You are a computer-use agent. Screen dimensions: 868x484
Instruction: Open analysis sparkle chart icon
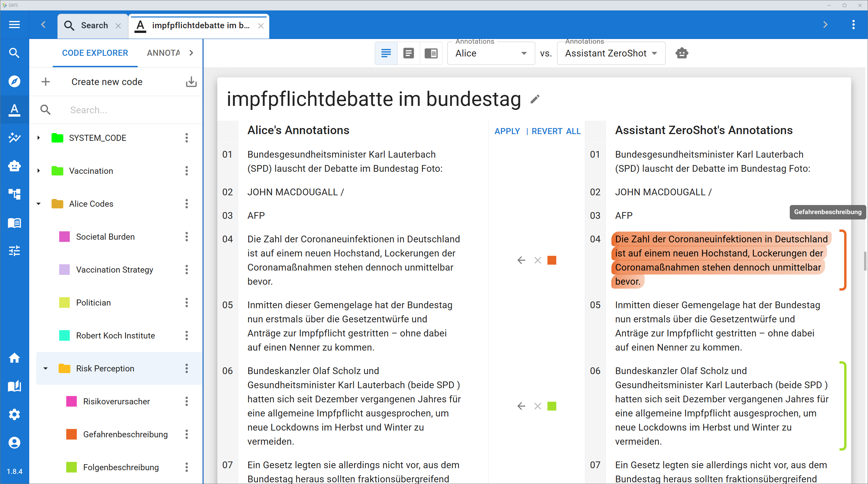click(x=14, y=137)
